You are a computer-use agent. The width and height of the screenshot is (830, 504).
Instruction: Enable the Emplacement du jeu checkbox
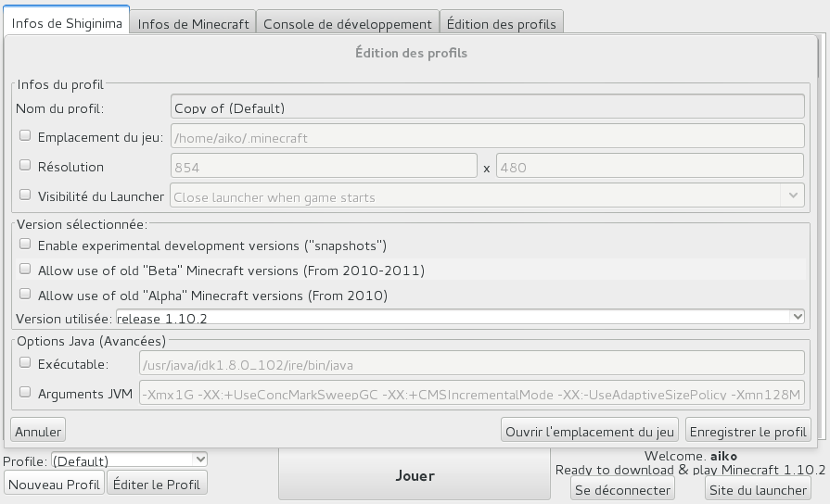pyautogui.click(x=25, y=136)
